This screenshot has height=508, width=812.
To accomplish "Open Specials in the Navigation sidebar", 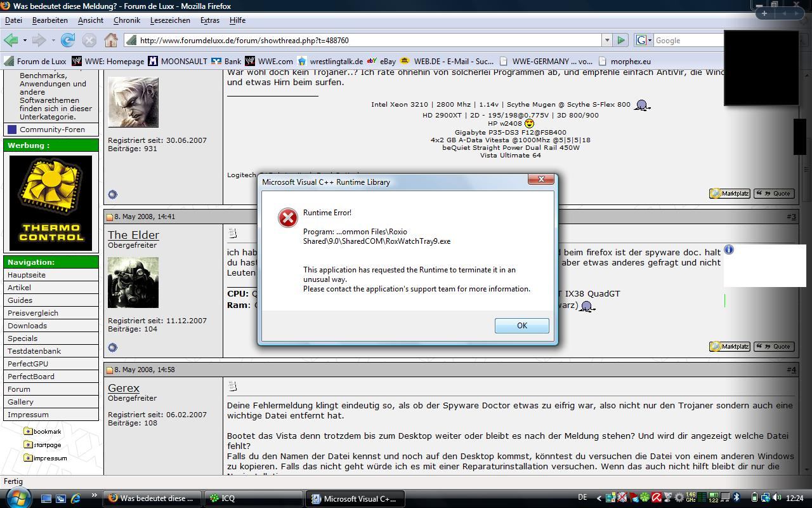I will pos(22,338).
